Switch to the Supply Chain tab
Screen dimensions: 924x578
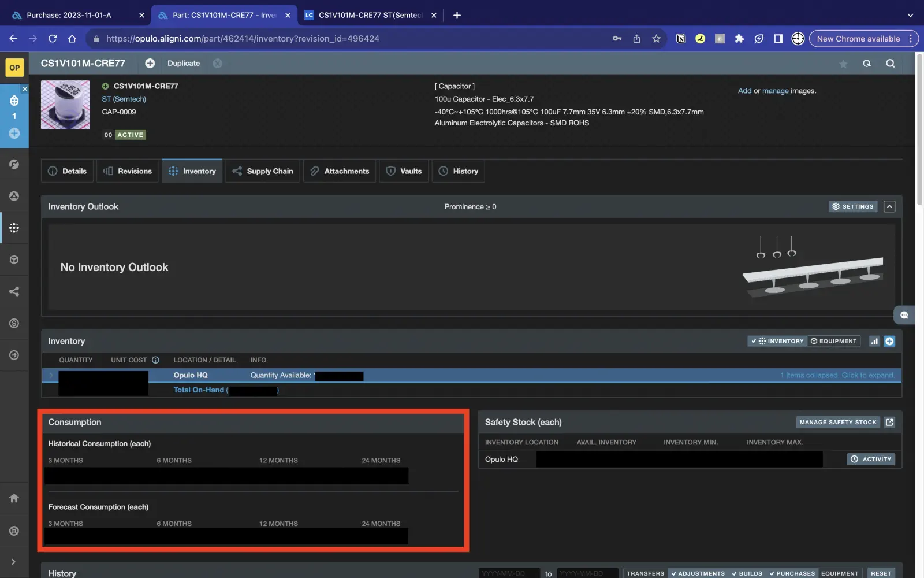click(x=263, y=171)
